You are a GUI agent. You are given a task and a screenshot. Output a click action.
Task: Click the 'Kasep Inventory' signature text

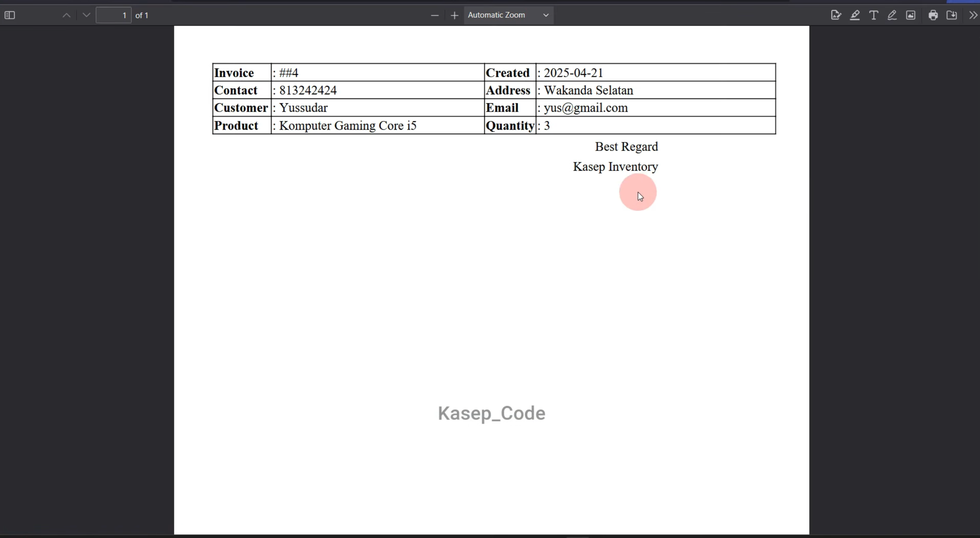click(616, 167)
